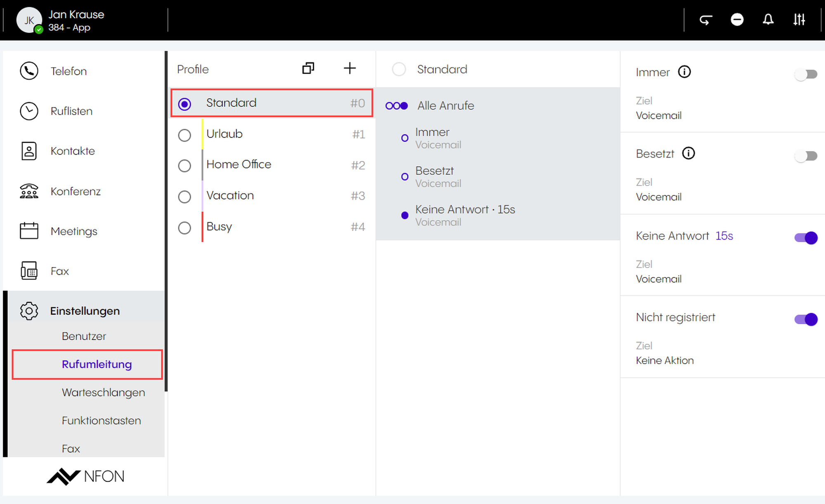Enable the Immer forwarding toggle

click(x=806, y=75)
